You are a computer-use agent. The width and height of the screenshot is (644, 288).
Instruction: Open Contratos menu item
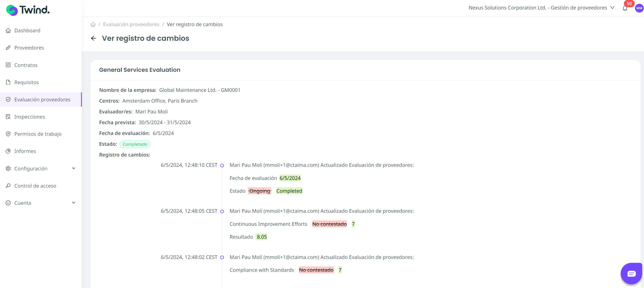click(26, 65)
